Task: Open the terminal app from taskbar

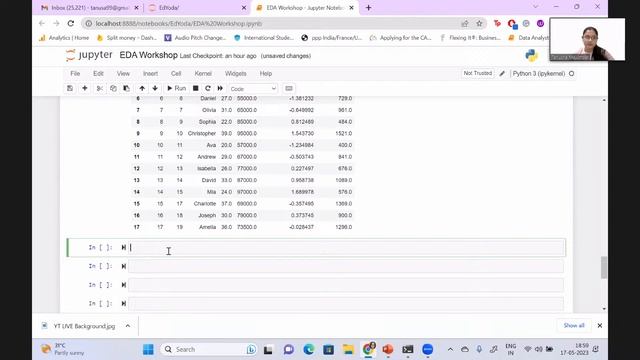Action: pyautogui.click(x=407, y=349)
